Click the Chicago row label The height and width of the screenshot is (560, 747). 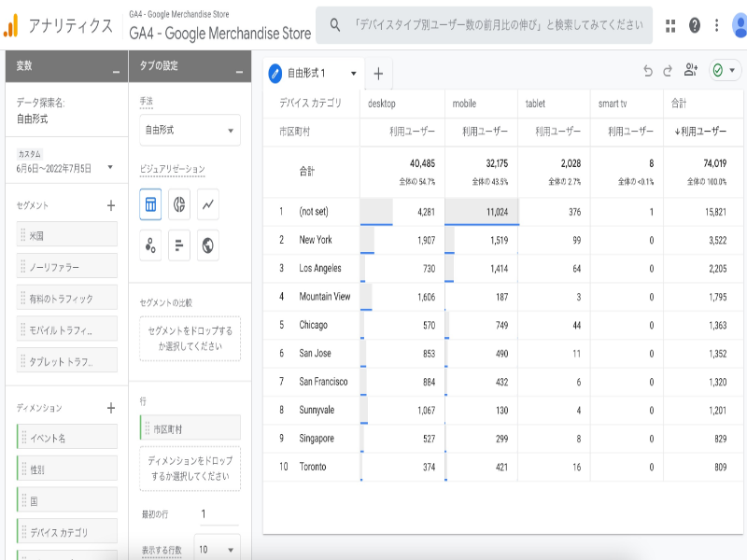click(313, 325)
